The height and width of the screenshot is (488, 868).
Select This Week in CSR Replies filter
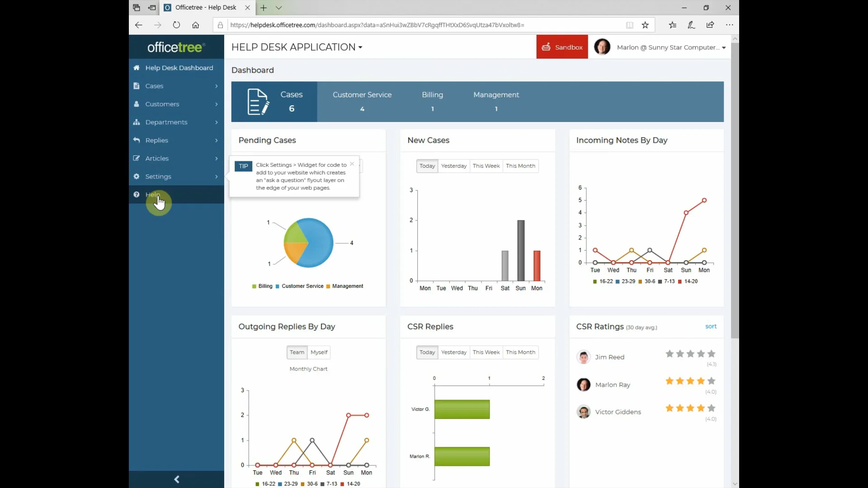point(486,352)
